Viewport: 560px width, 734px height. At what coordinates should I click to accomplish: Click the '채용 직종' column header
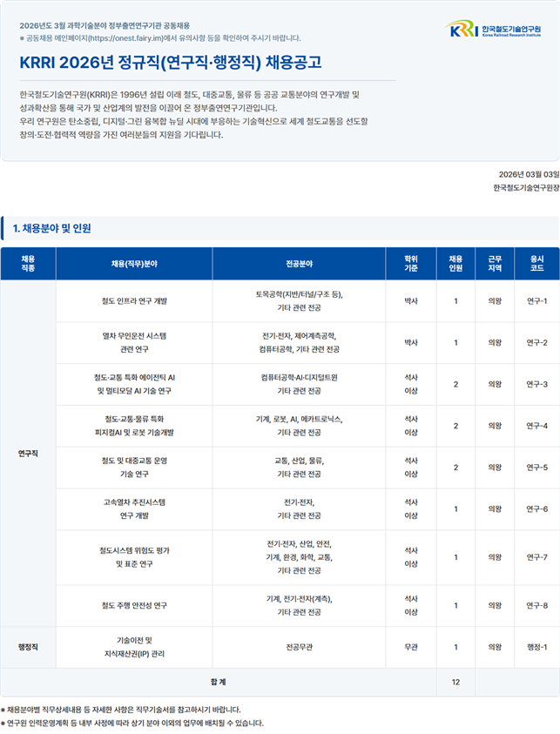28,264
